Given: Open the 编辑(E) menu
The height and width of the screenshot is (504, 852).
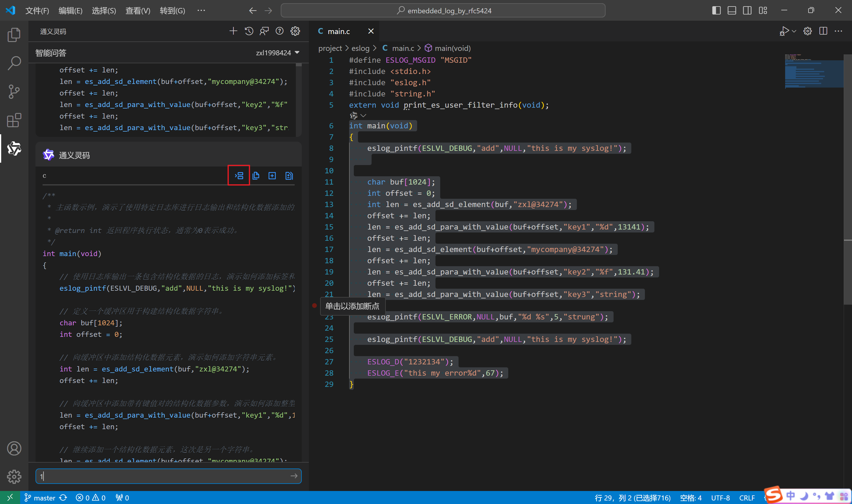Looking at the screenshot, I should click(70, 11).
